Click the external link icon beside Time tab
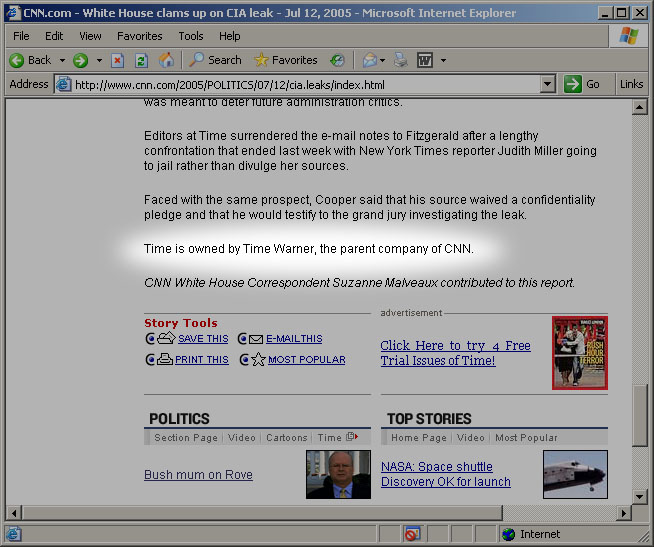 (x=352, y=436)
